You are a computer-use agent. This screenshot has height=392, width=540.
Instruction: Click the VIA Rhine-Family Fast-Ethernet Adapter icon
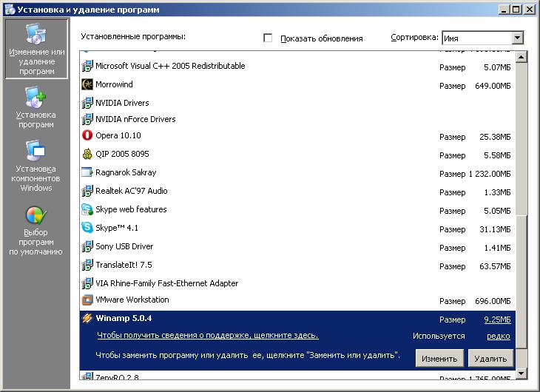click(x=87, y=283)
